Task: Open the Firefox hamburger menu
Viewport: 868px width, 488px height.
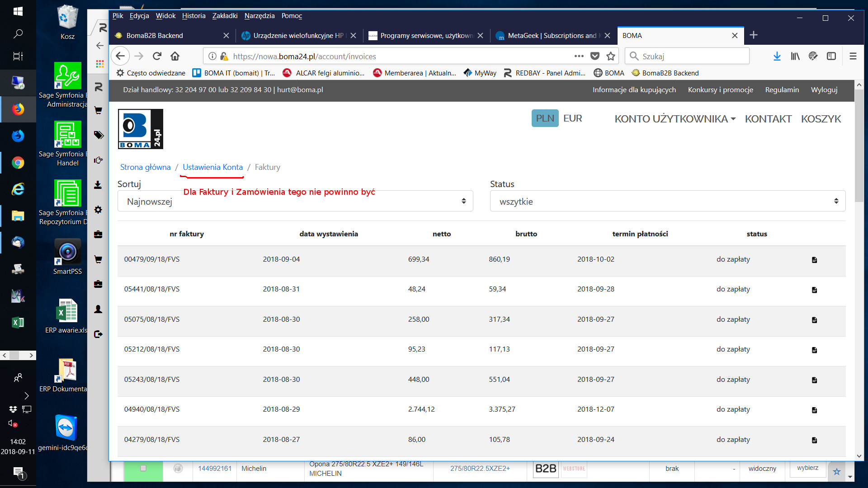Action: 853,56
